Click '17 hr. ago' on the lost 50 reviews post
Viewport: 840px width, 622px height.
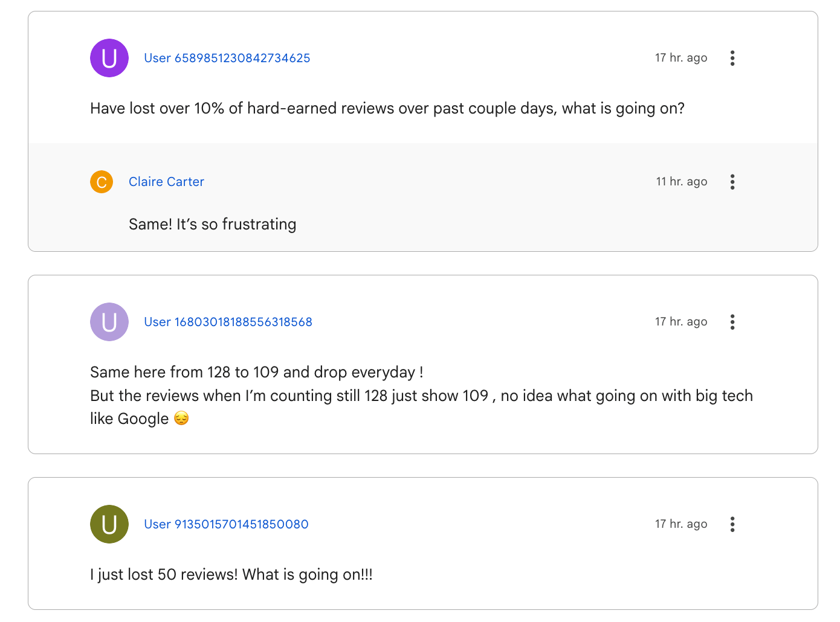point(681,524)
